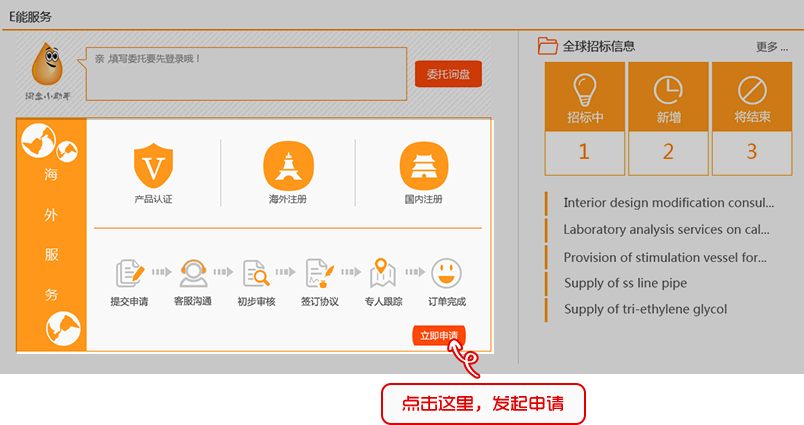Select the 国内注册 building icon
The height and width of the screenshot is (425, 804).
point(422,165)
